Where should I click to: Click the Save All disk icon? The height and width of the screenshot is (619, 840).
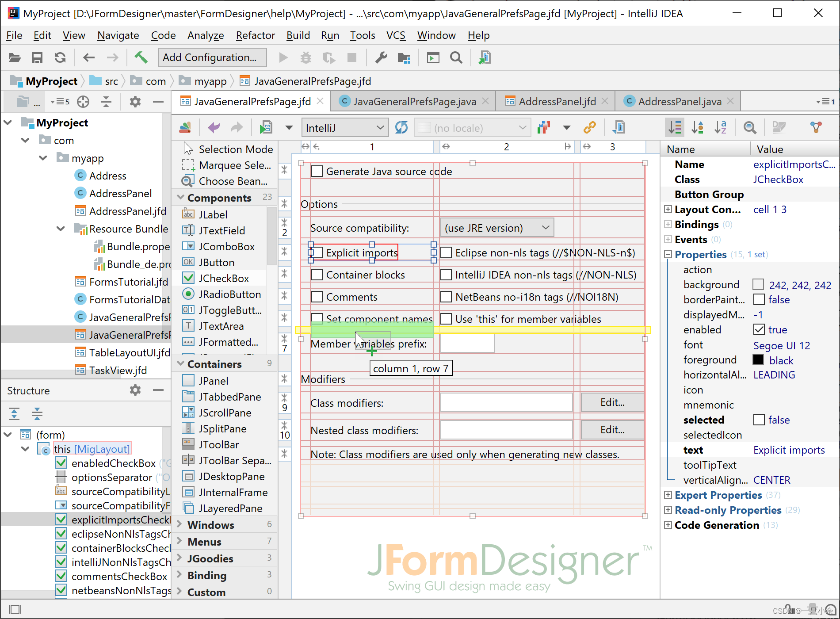[37, 57]
